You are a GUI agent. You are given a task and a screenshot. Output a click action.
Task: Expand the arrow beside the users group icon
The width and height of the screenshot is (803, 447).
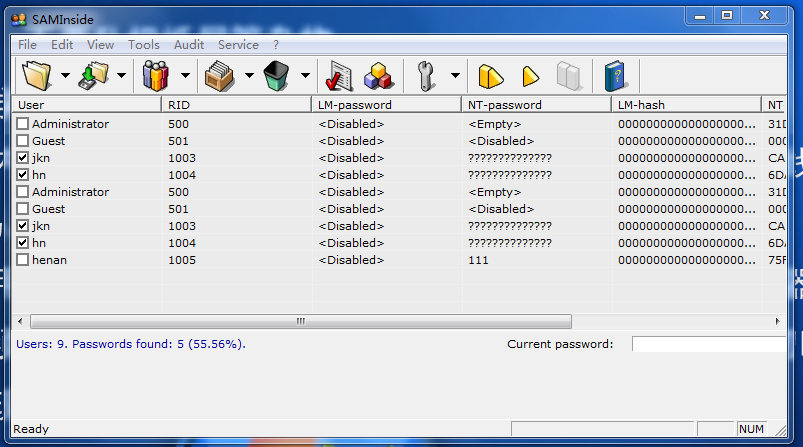(x=185, y=76)
